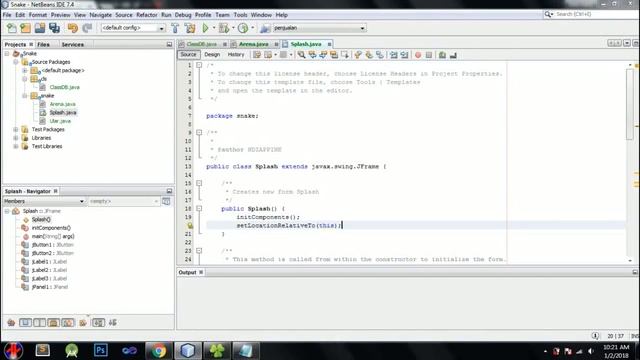Image resolution: width=640 pixels, height=360 pixels.
Task: Click the Stop Macro Recording square icon
Action: click(429, 55)
